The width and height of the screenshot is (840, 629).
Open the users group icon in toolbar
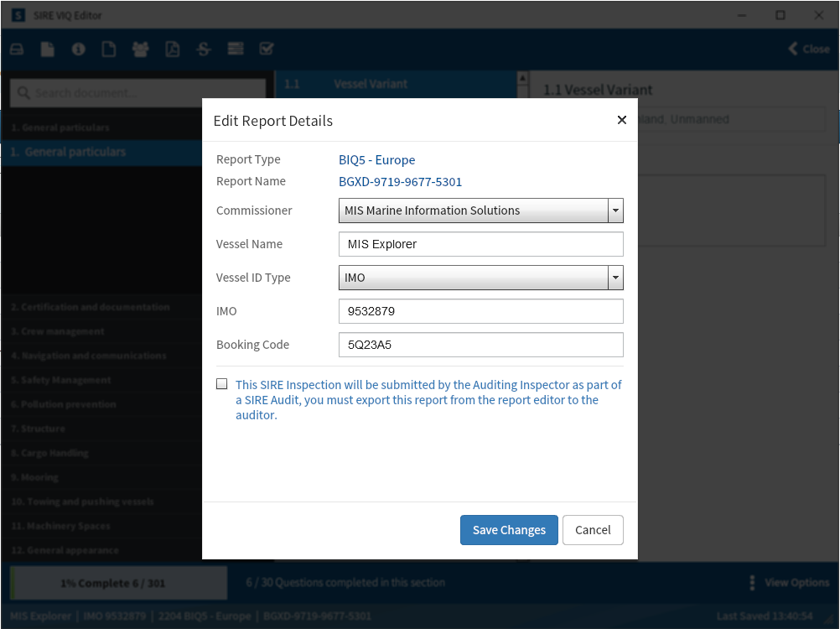(140, 49)
